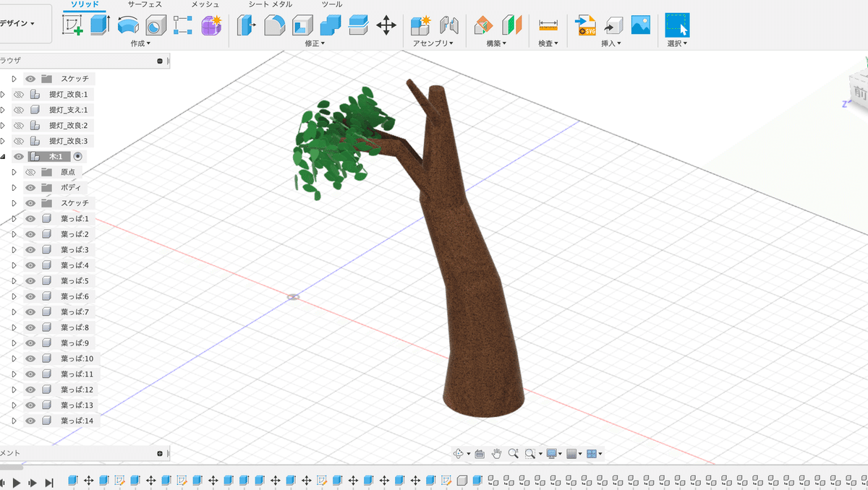
Task: Select the Offset Plane tool
Action: (x=483, y=26)
